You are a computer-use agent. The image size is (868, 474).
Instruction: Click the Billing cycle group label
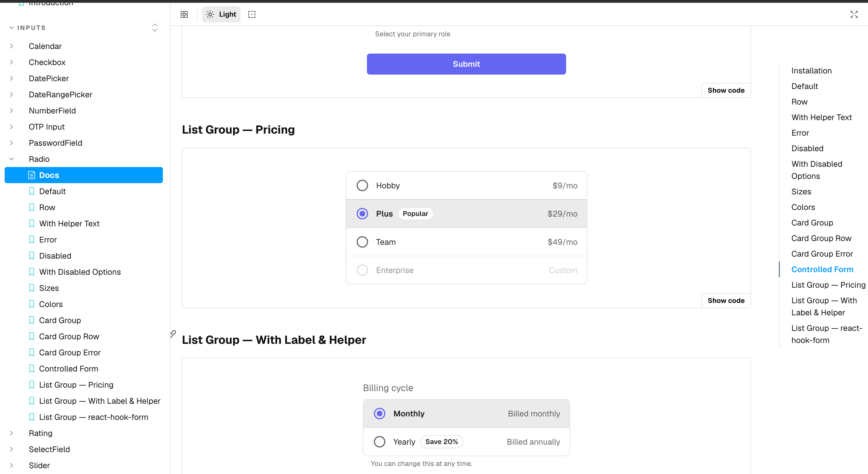click(x=388, y=388)
